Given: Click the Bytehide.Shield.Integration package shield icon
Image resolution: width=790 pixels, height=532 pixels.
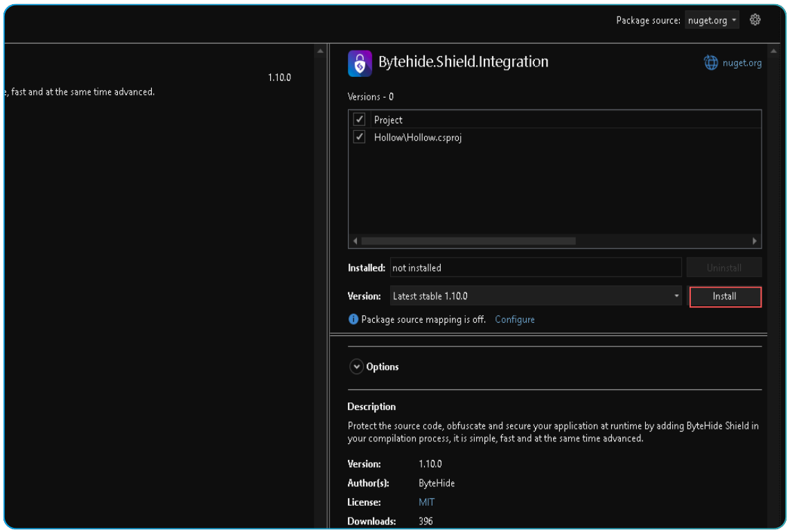Looking at the screenshot, I should click(x=359, y=63).
